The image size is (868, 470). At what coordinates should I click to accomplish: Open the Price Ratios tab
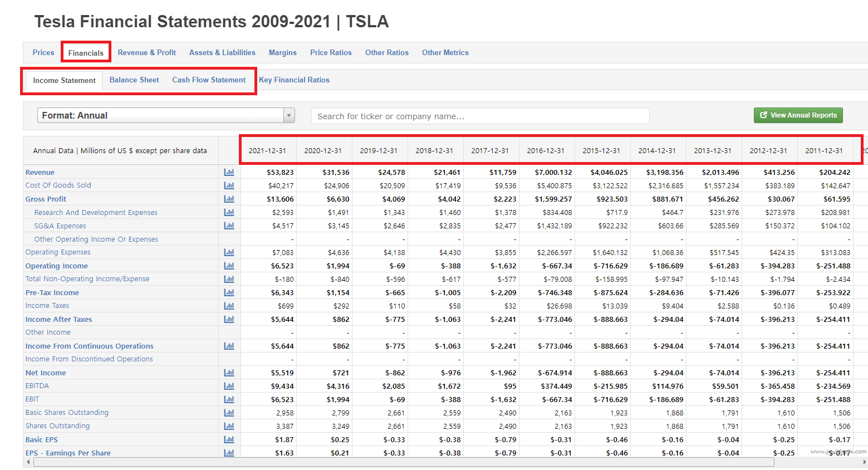click(x=331, y=52)
